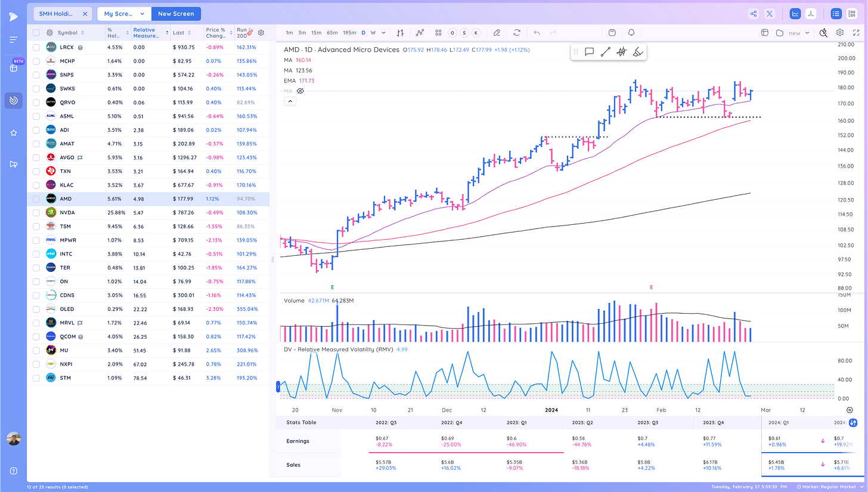Select the candlestick measure tool
This screenshot has height=492, width=868.
pos(621,52)
